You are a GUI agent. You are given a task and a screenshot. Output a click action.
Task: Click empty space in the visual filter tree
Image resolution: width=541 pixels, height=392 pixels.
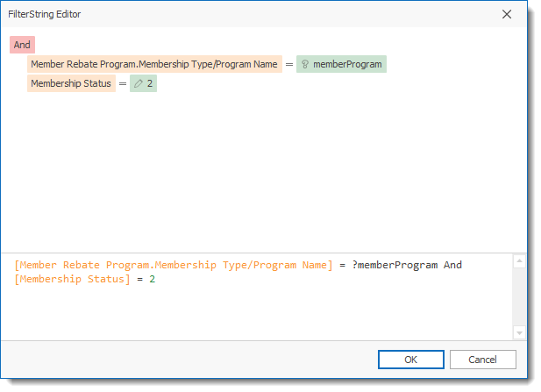pyautogui.click(x=263, y=175)
